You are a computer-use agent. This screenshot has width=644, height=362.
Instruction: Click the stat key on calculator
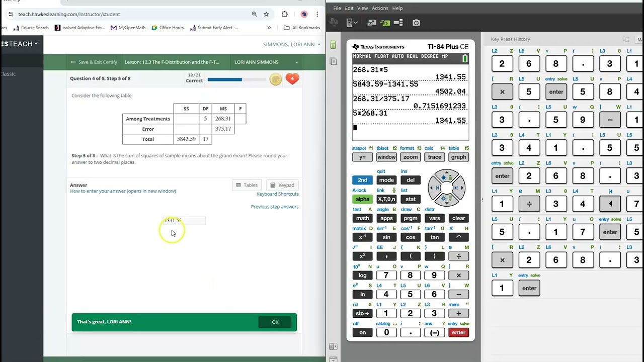[x=411, y=199]
